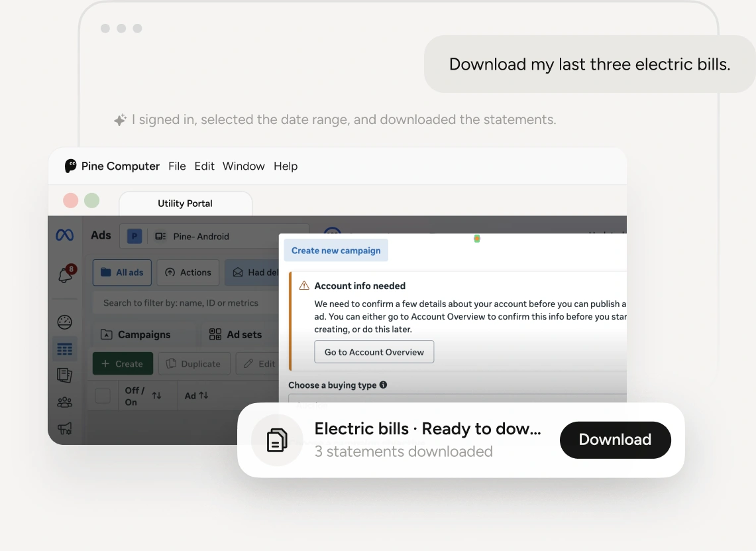
Task: Open the reports pages icon in sidebar
Action: point(65,375)
